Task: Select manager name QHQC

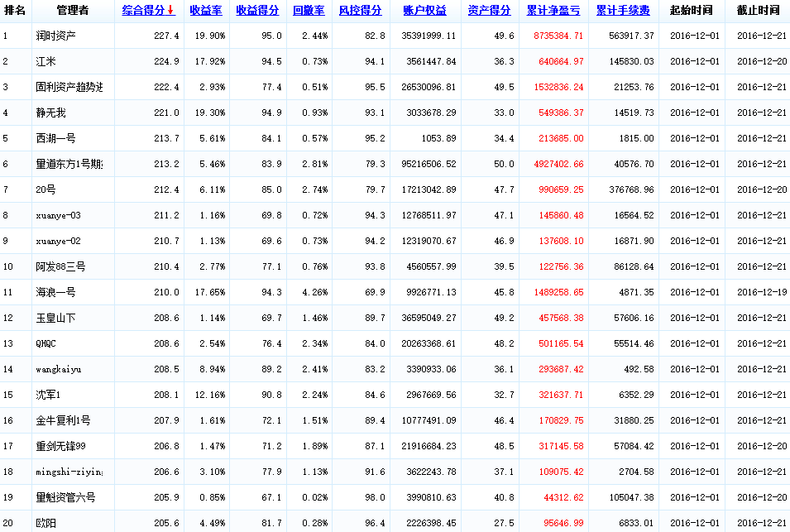Action: (45, 343)
